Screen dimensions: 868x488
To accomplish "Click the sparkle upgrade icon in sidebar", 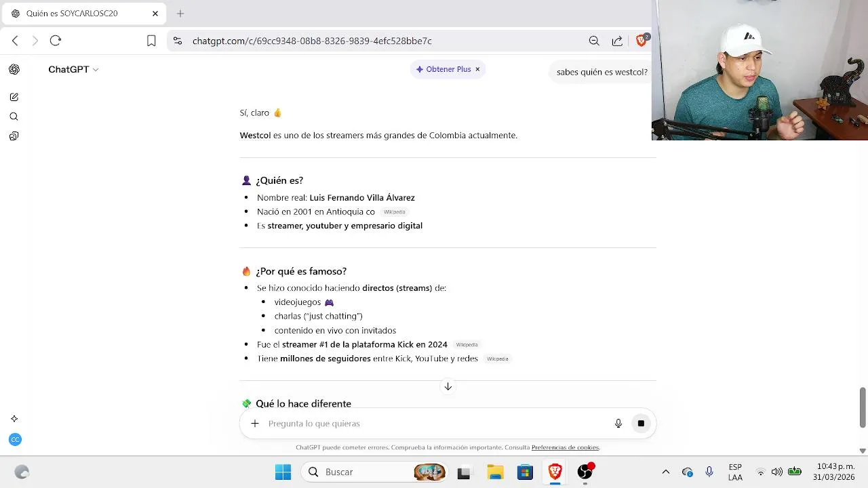I will [x=14, y=419].
